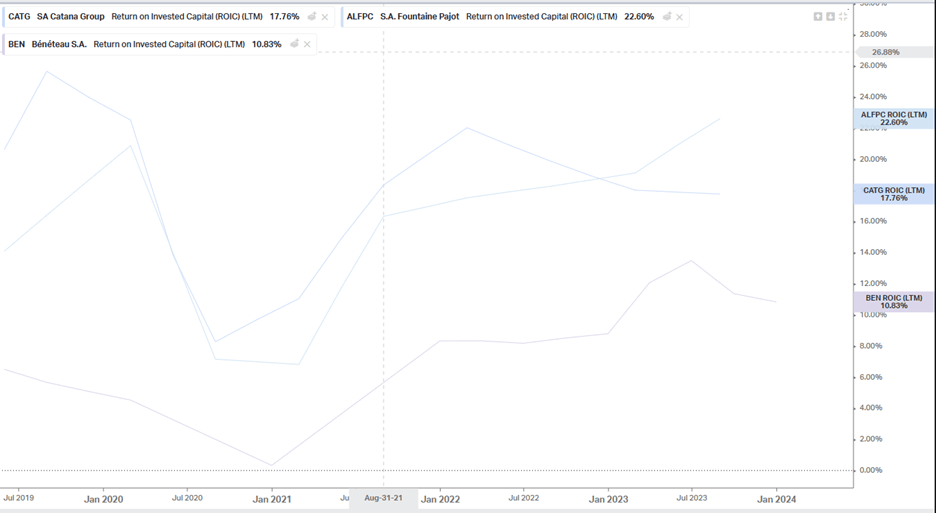Select the CATG ticker label in legend
Screen dimensions: 936x513
[19, 17]
